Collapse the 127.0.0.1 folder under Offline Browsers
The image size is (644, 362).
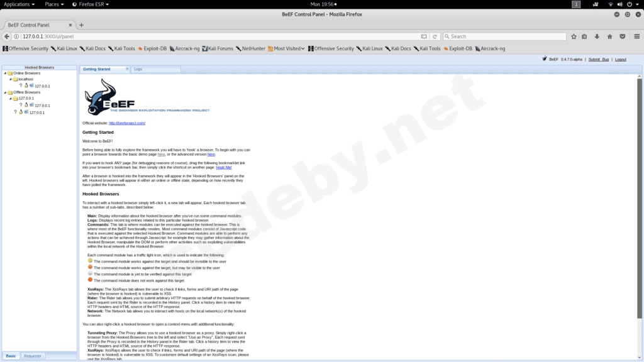(x=11, y=99)
